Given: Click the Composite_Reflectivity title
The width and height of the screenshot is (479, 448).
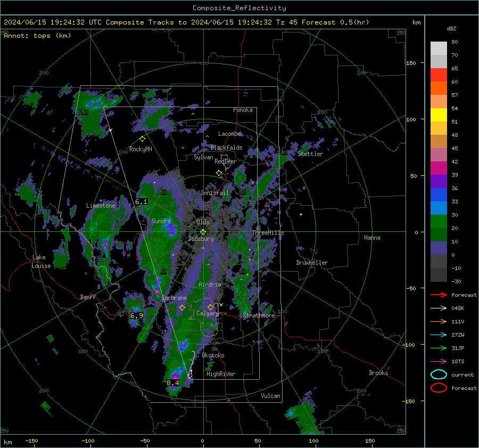Looking at the screenshot, I should 240,8.
